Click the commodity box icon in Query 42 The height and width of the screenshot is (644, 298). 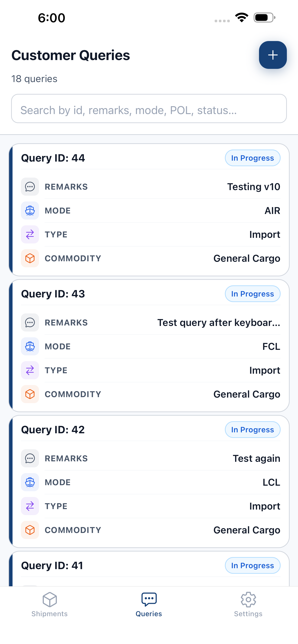click(x=30, y=530)
